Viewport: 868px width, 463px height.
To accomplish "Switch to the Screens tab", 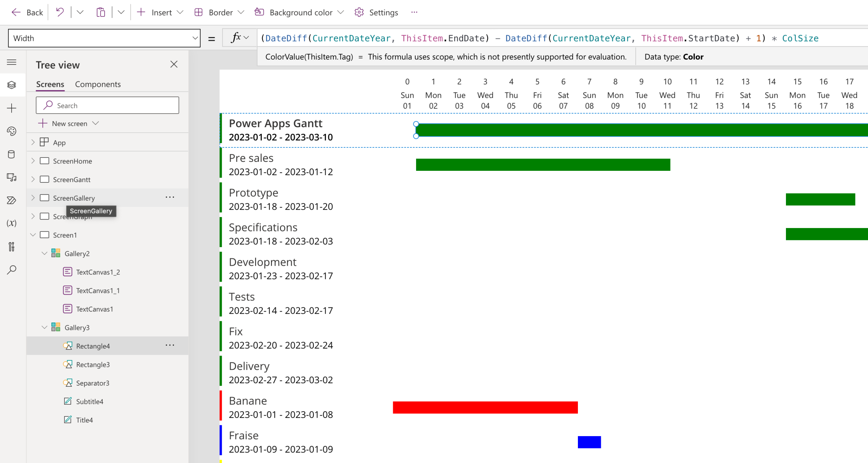I will click(50, 84).
